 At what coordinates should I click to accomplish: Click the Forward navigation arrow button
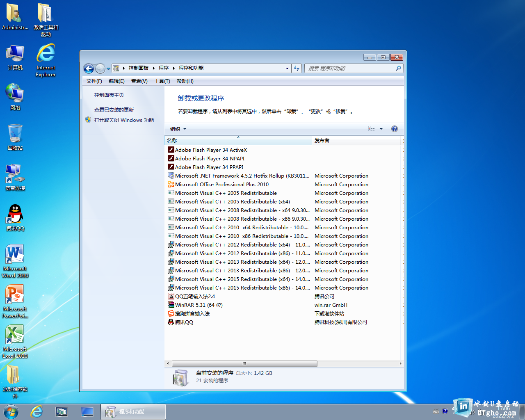(x=100, y=68)
